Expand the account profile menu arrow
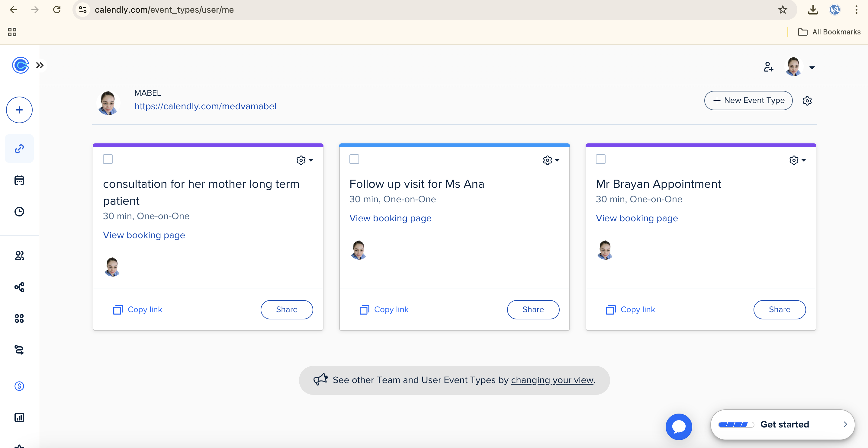This screenshot has width=868, height=448. [x=812, y=67]
